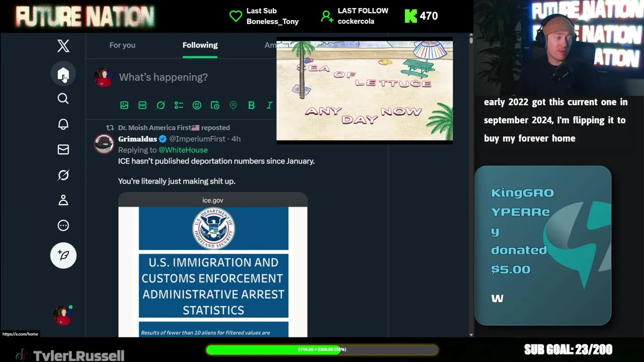Viewport: 644px width, 362px height.
Task: Add a poll to the post
Action: click(179, 105)
